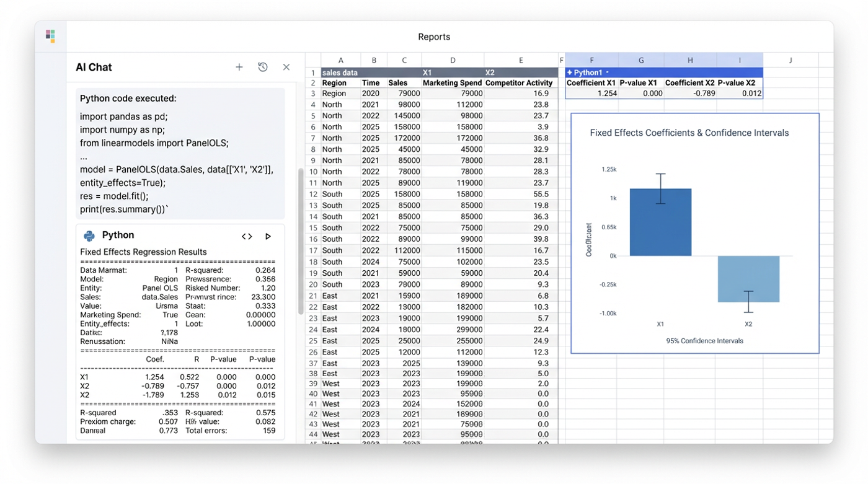868x484 pixels.
Task: Click the Python logo in the result card
Action: click(89, 235)
